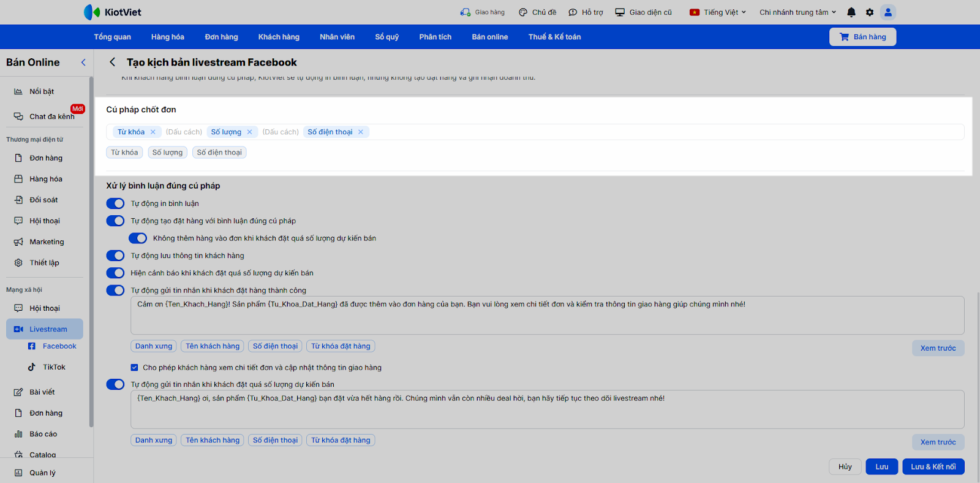980x483 pixels.
Task: Click the sidebar vertical scrollbar
Action: (91, 251)
